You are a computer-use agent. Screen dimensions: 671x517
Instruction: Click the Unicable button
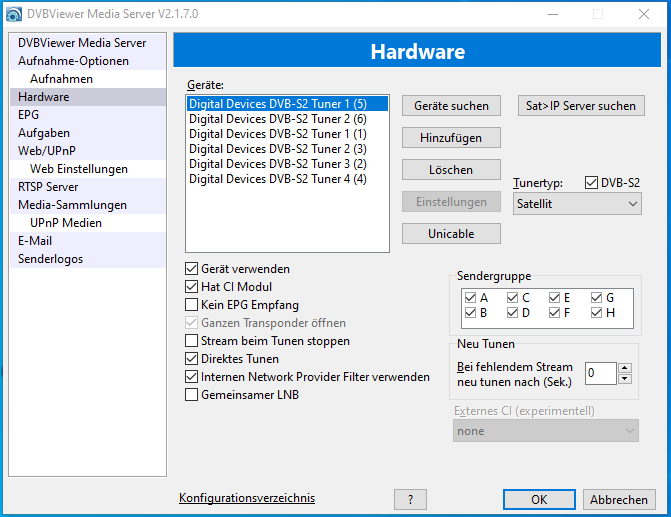pos(451,234)
